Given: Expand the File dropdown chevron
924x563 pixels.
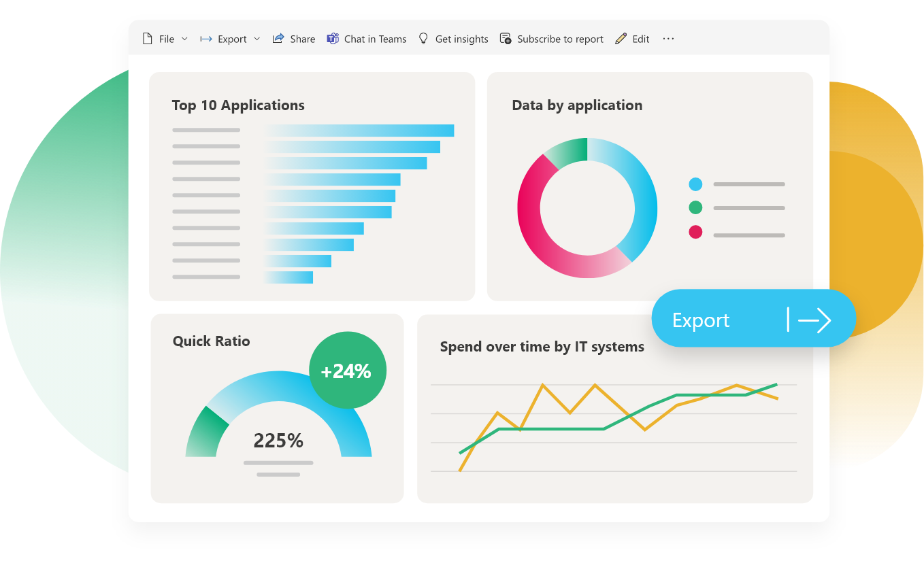Looking at the screenshot, I should point(184,39).
